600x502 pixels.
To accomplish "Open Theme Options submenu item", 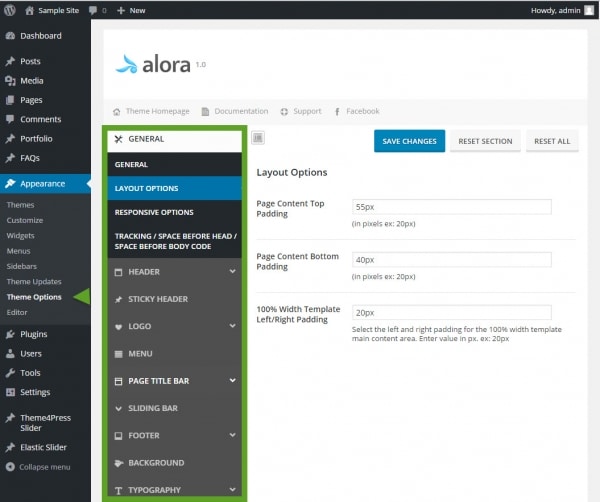I will (x=34, y=297).
